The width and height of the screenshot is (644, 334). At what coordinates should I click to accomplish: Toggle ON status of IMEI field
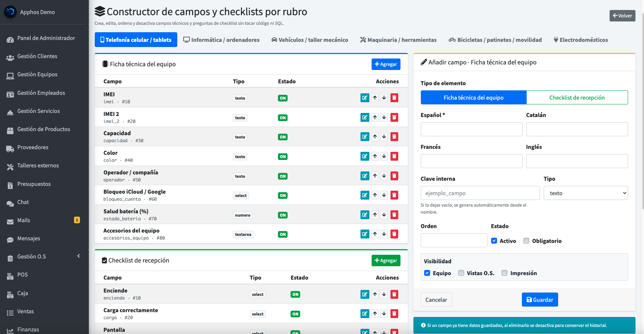pyautogui.click(x=283, y=98)
